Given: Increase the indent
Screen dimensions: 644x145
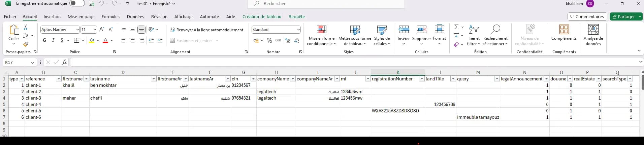Looking at the screenshot, I should [160, 40].
